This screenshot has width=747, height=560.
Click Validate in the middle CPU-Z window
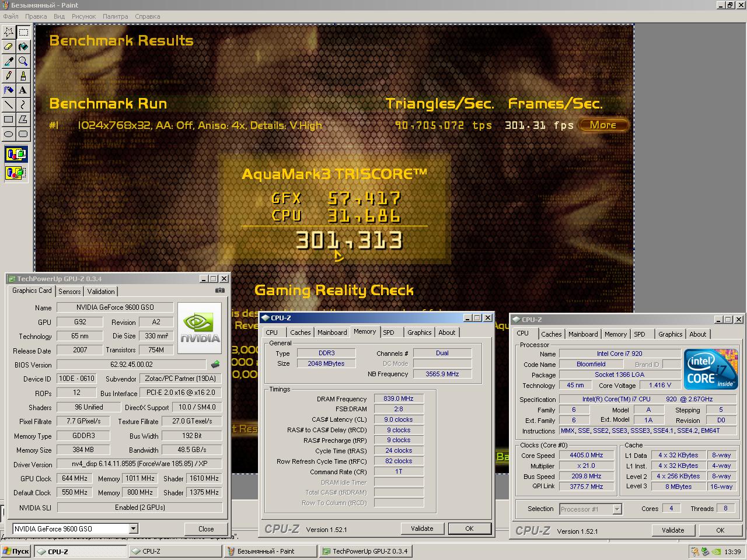[x=422, y=528]
